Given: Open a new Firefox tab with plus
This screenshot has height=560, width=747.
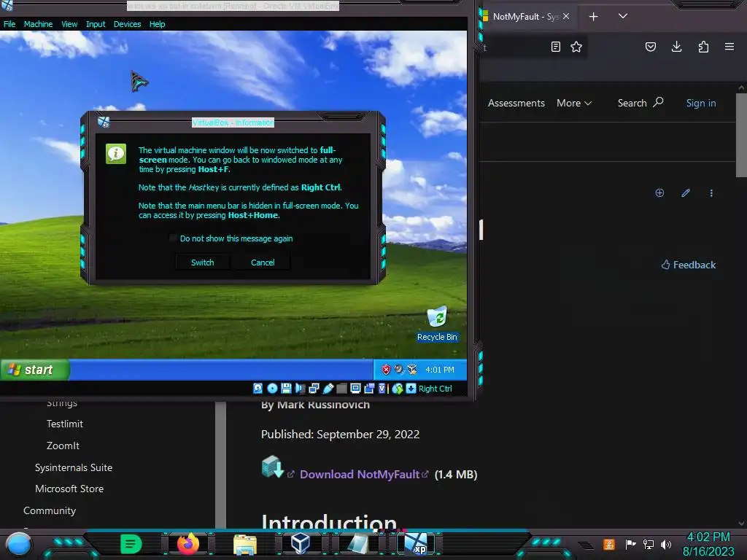Looking at the screenshot, I should pos(593,17).
